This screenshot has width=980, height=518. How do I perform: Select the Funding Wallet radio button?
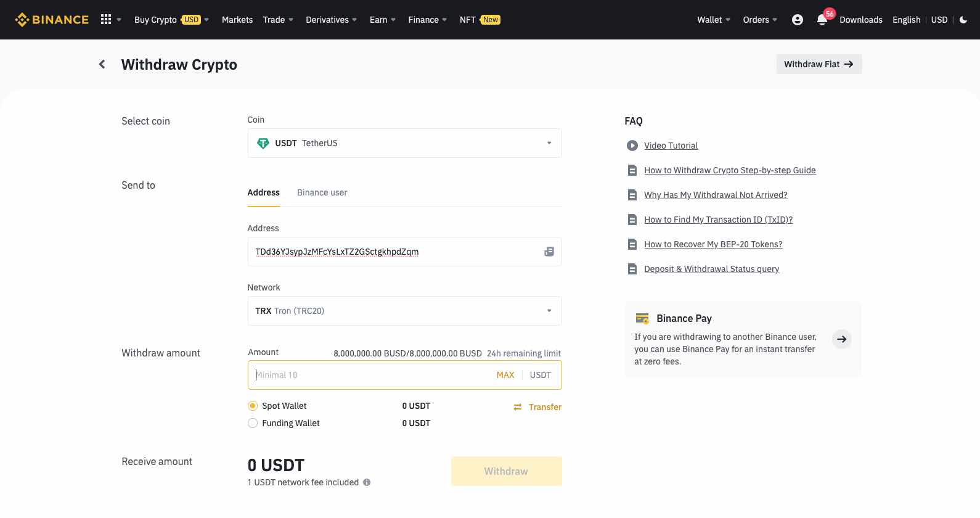[253, 423]
